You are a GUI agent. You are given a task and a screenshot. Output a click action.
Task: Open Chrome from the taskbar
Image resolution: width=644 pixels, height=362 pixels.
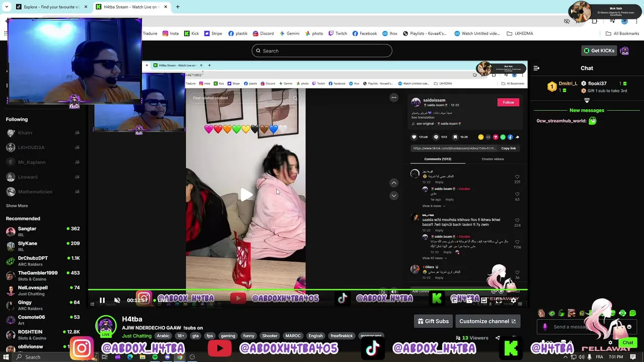[x=180, y=357]
